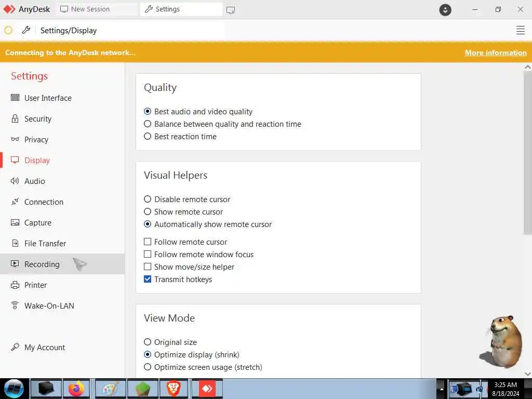Screen dimensions: 532x399
Task: Open the hamburger main menu
Action: 520,30
